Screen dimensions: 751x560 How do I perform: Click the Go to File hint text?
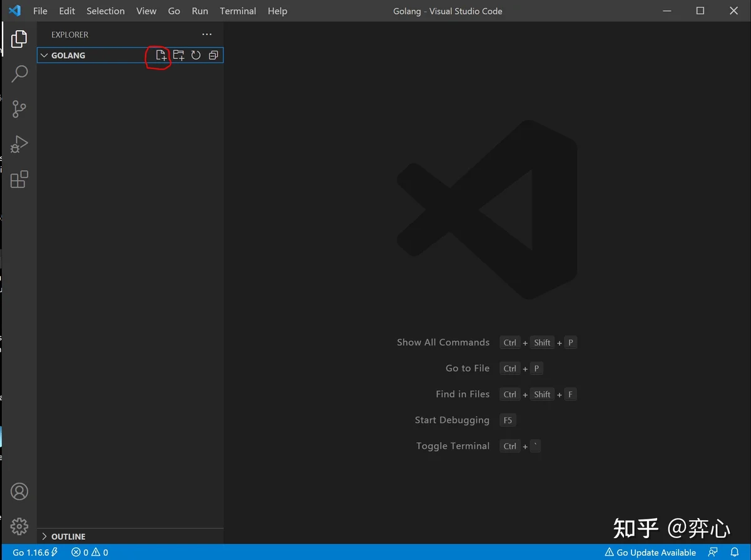467,368
